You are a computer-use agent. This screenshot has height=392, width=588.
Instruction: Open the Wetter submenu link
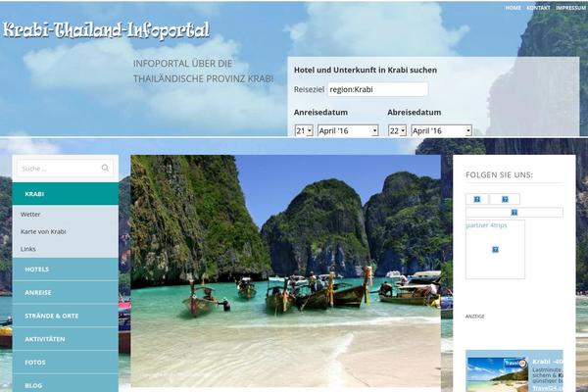click(30, 215)
